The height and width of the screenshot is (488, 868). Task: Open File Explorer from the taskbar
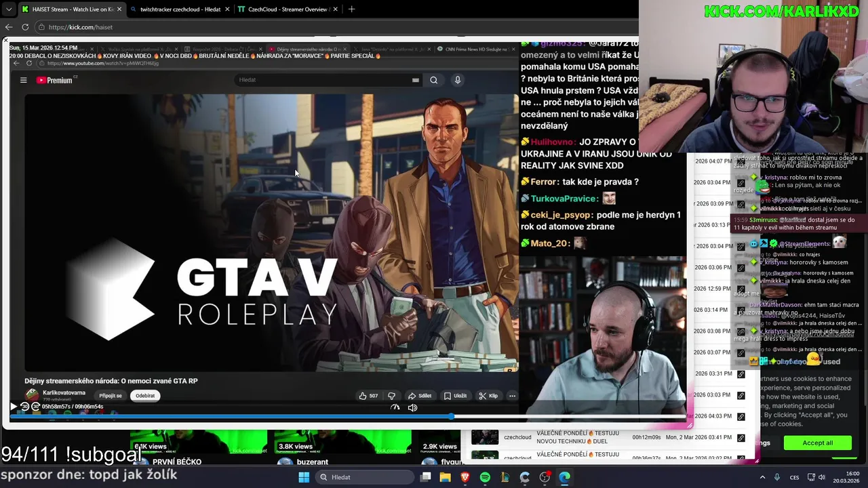click(x=446, y=477)
